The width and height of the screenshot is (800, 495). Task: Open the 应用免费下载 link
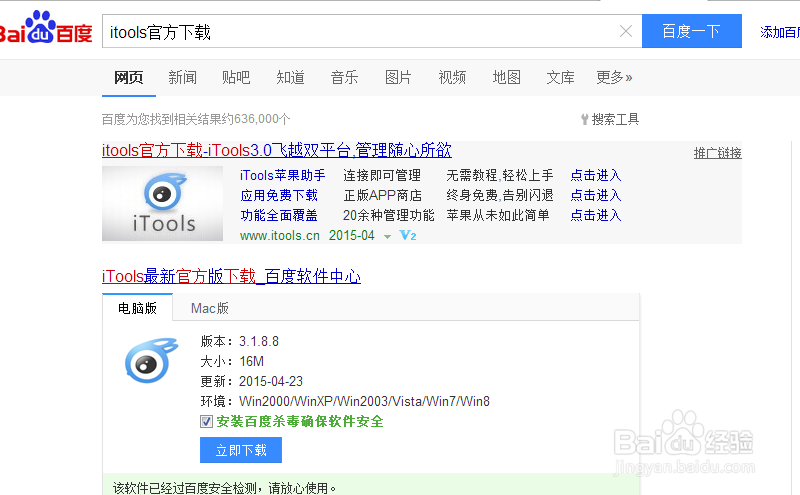(x=279, y=195)
